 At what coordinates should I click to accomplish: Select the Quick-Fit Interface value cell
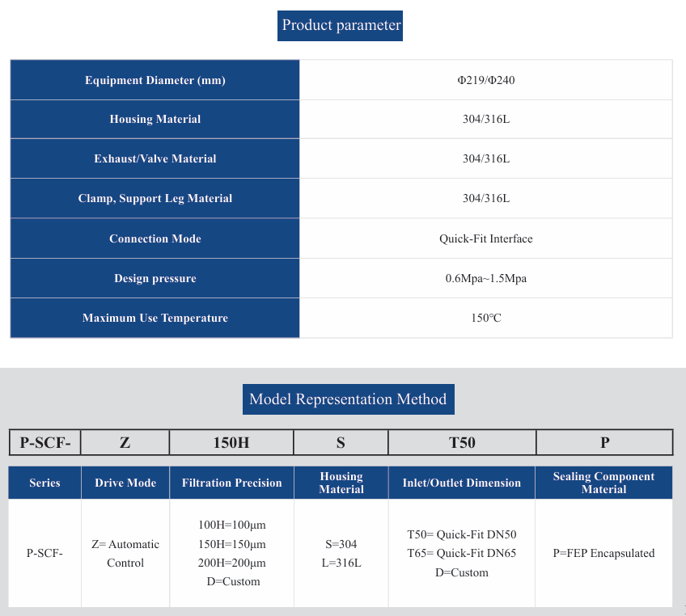tap(485, 238)
